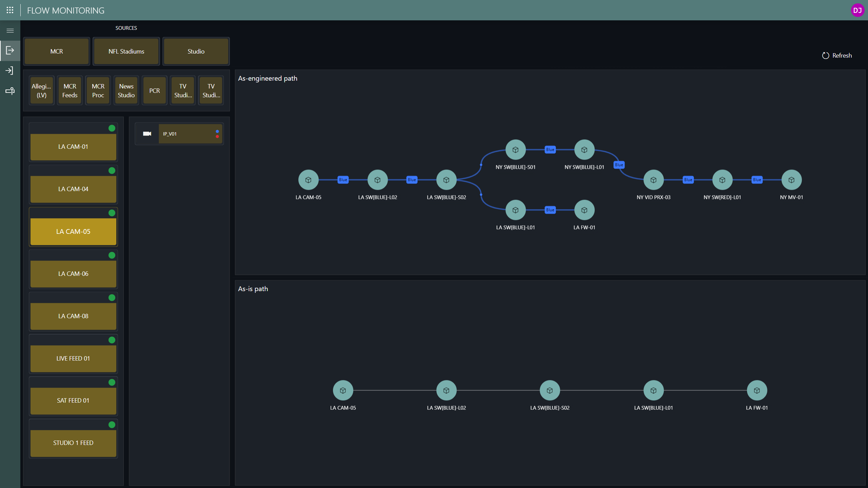Click the DJ user avatar
Image resolution: width=868 pixels, height=488 pixels.
click(857, 10)
